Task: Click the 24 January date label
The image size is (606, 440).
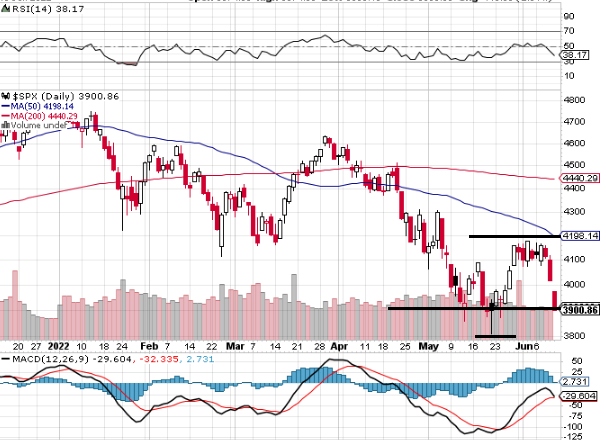Action: pos(122,346)
